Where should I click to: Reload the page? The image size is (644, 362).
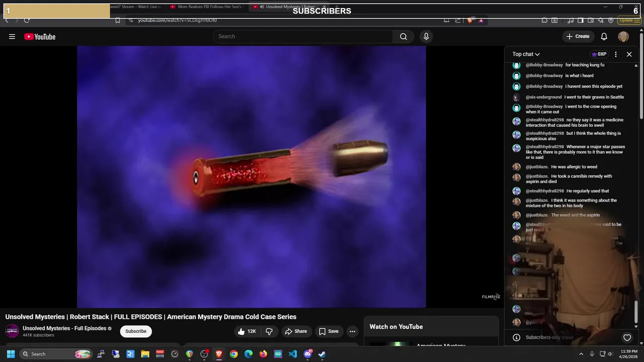coord(27,20)
